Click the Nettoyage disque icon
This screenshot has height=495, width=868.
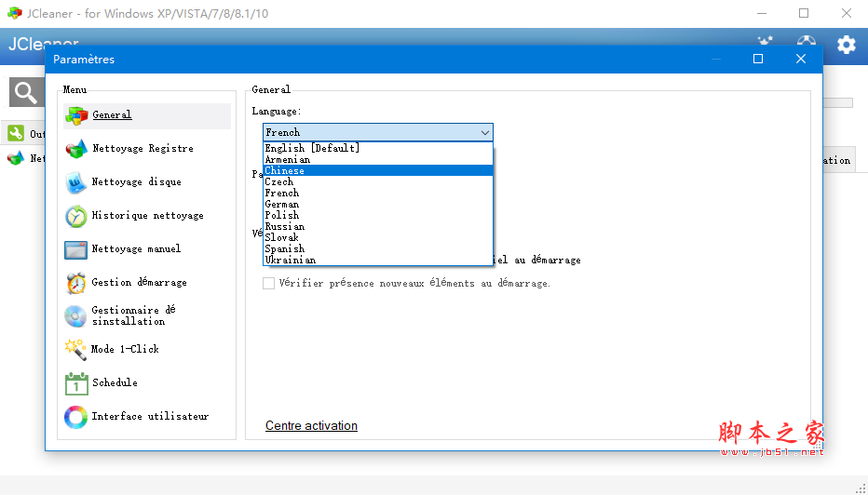pyautogui.click(x=76, y=182)
